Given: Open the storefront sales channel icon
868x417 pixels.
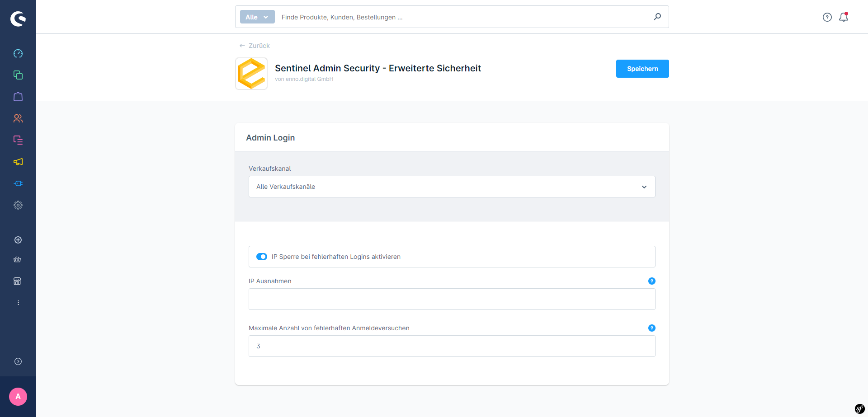Looking at the screenshot, I should point(17,281).
